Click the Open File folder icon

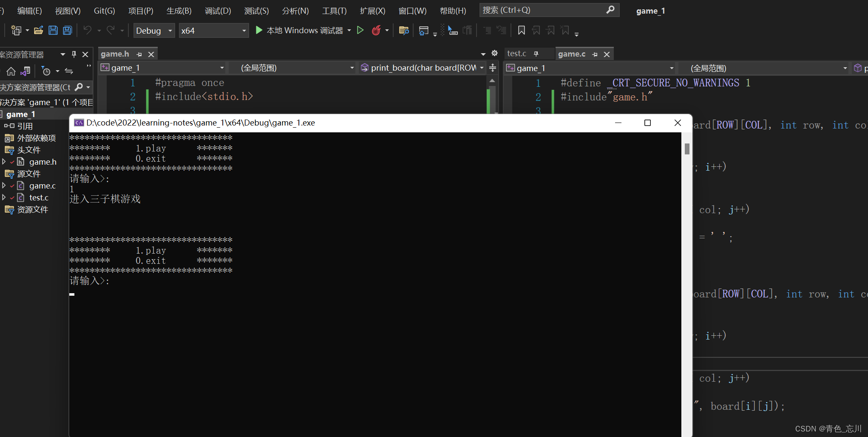pos(39,30)
